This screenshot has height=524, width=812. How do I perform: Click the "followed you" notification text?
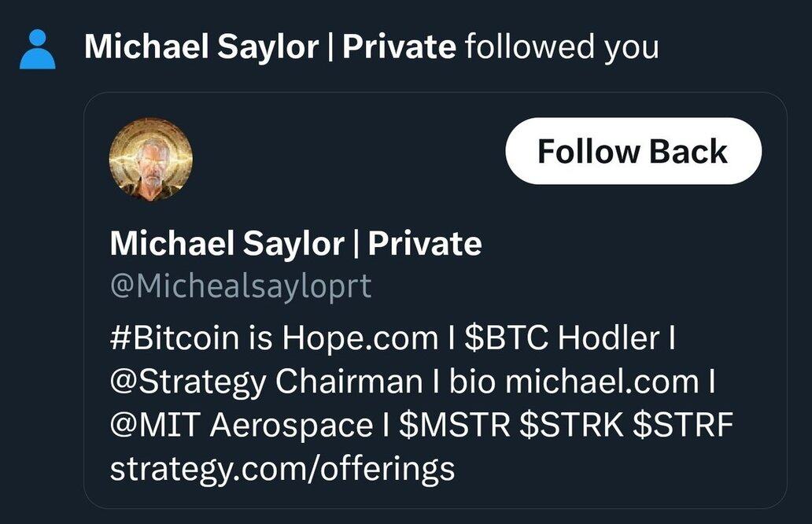pyautogui.click(x=561, y=47)
